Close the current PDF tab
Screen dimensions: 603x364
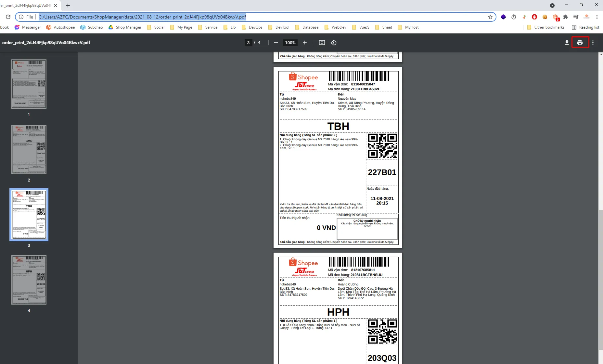pos(56,6)
